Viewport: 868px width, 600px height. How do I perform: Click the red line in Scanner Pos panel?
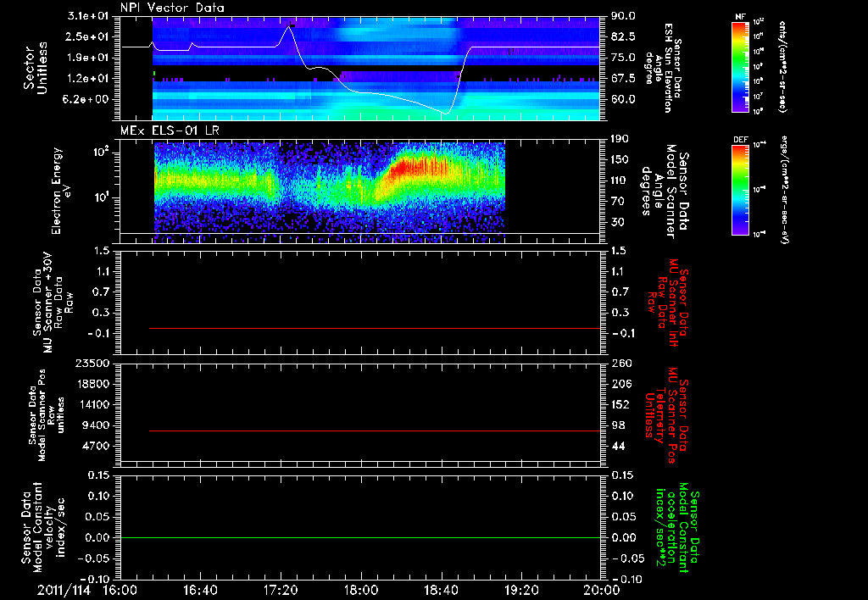coord(374,431)
